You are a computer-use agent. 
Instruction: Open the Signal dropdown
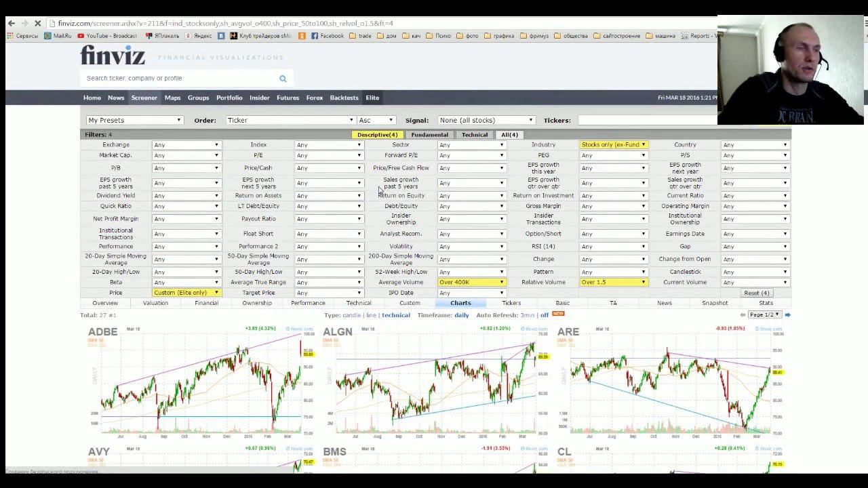[486, 120]
